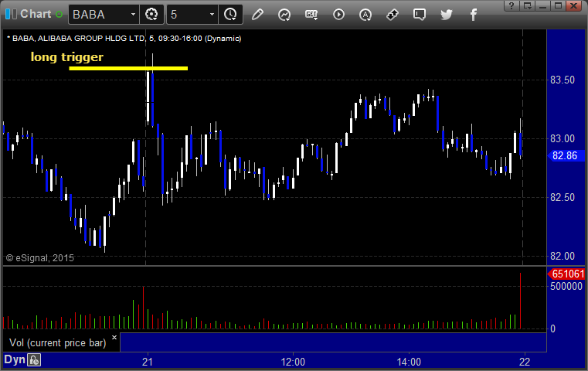Screen dimensions: 588x371
Task: Select the yellow long trigger line
Action: coord(128,68)
